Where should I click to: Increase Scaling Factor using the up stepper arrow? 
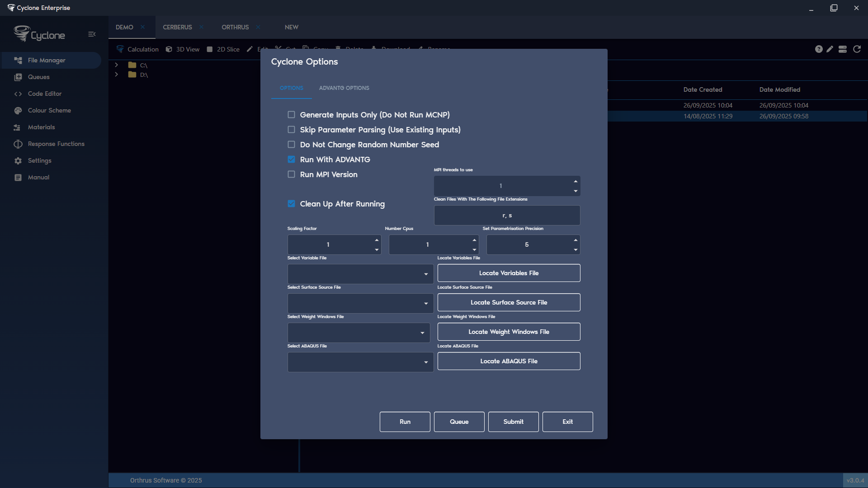[x=377, y=240]
